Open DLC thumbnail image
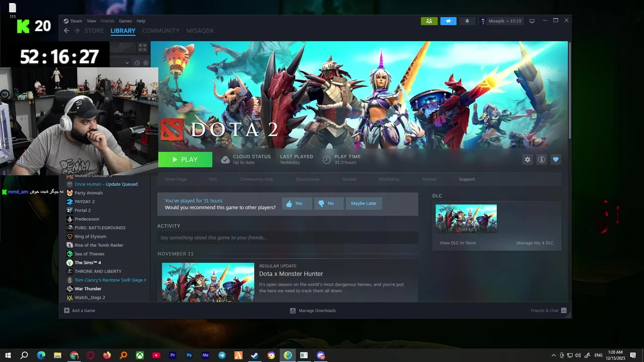This screenshot has width=644, height=362. click(466, 218)
